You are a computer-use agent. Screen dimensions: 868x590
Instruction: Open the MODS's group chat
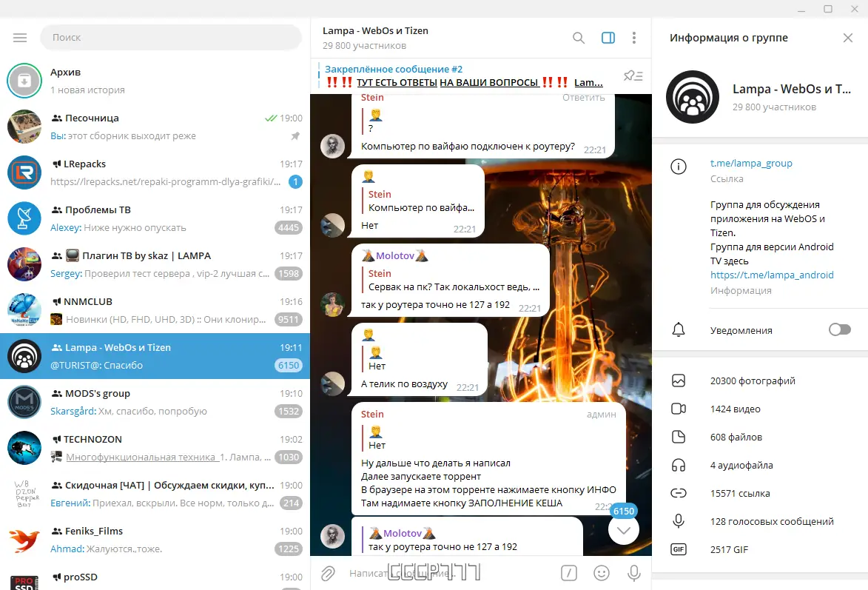pos(155,402)
